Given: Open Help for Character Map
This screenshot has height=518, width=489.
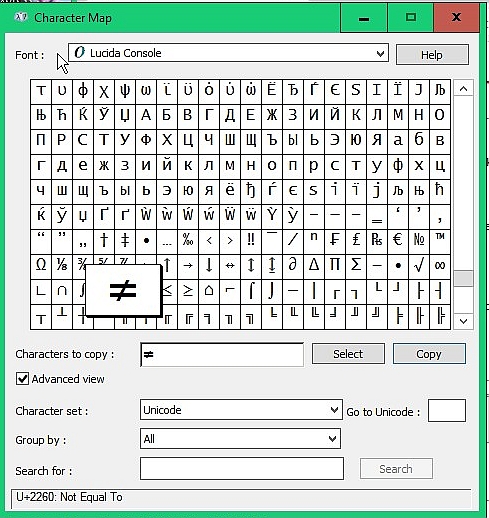Looking at the screenshot, I should [432, 55].
